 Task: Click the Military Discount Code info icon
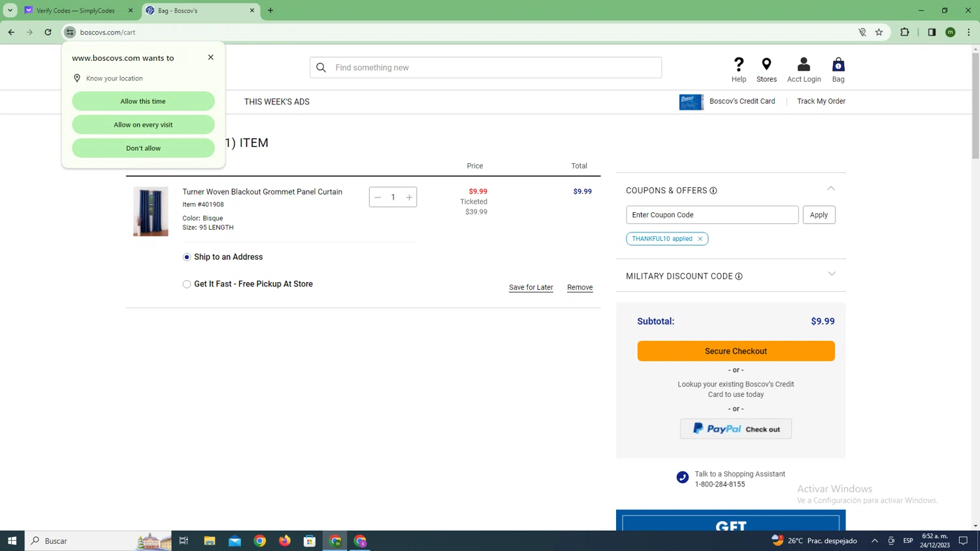pyautogui.click(x=739, y=276)
